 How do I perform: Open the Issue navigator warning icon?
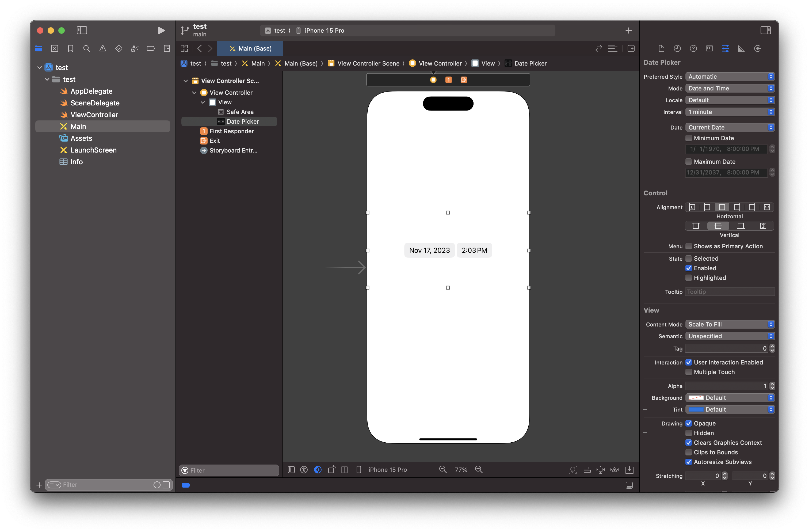[102, 49]
